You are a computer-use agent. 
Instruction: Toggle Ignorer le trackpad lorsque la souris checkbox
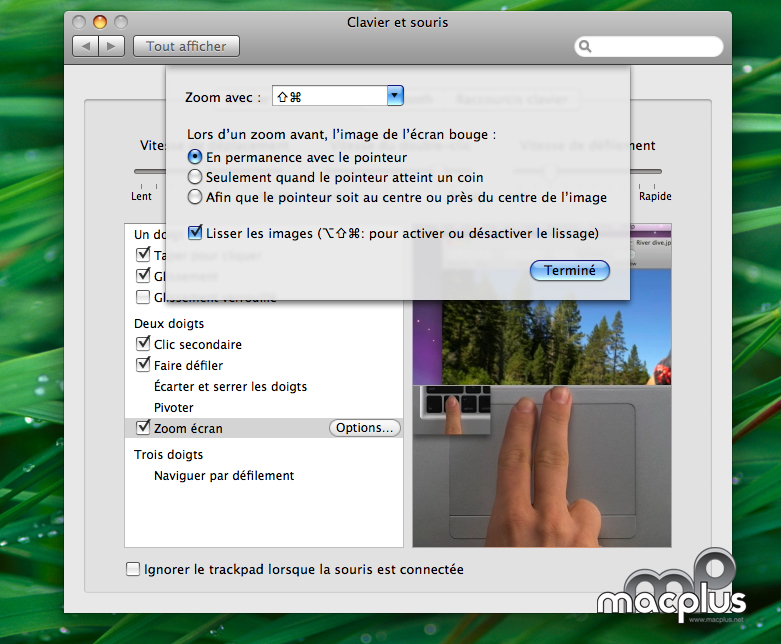tap(133, 569)
